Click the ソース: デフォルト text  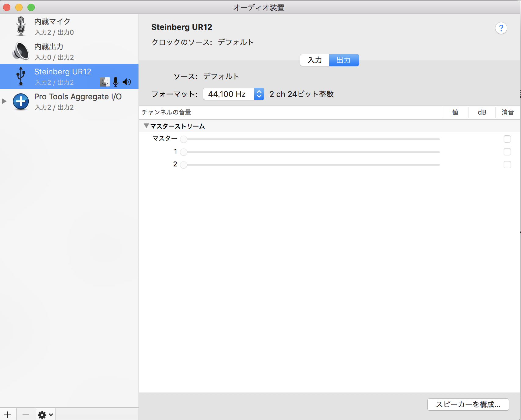pyautogui.click(x=206, y=76)
